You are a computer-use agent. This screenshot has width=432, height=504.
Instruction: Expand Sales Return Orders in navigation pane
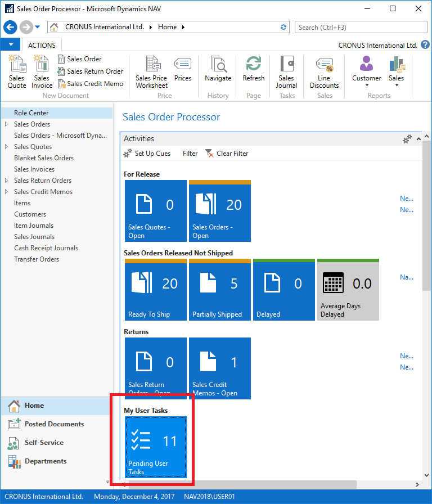coord(6,181)
